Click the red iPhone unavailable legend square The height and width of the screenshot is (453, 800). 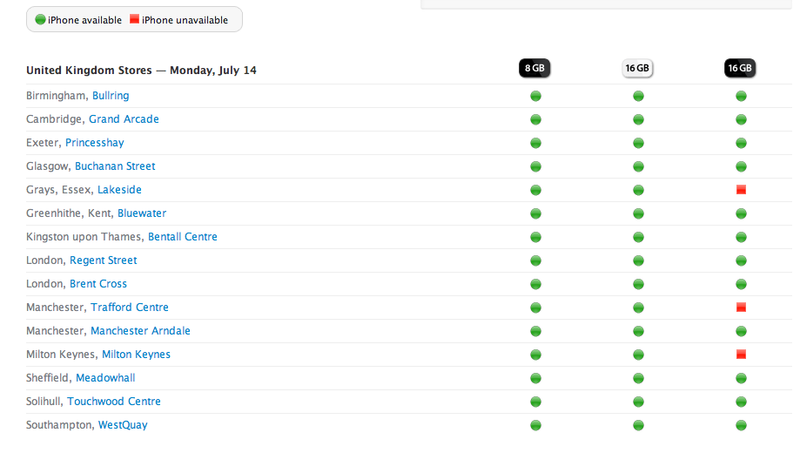click(134, 19)
